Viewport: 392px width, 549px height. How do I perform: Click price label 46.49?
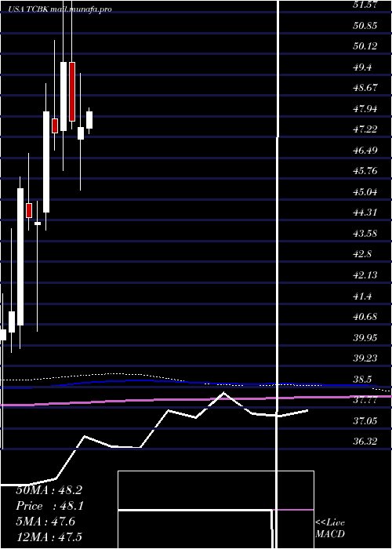click(x=366, y=151)
